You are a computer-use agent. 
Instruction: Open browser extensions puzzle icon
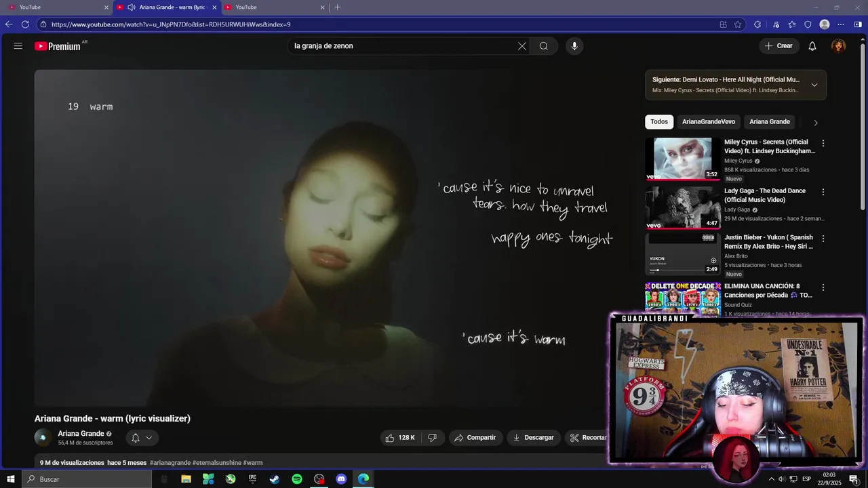tap(757, 24)
